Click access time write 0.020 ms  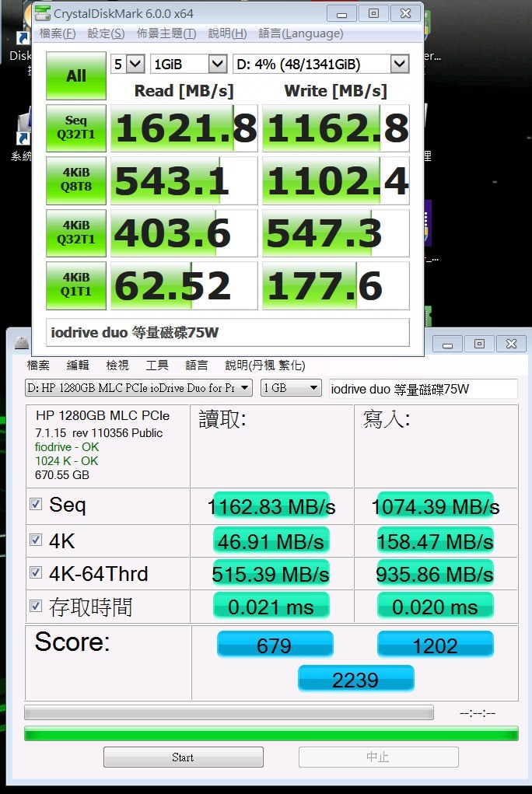point(436,606)
